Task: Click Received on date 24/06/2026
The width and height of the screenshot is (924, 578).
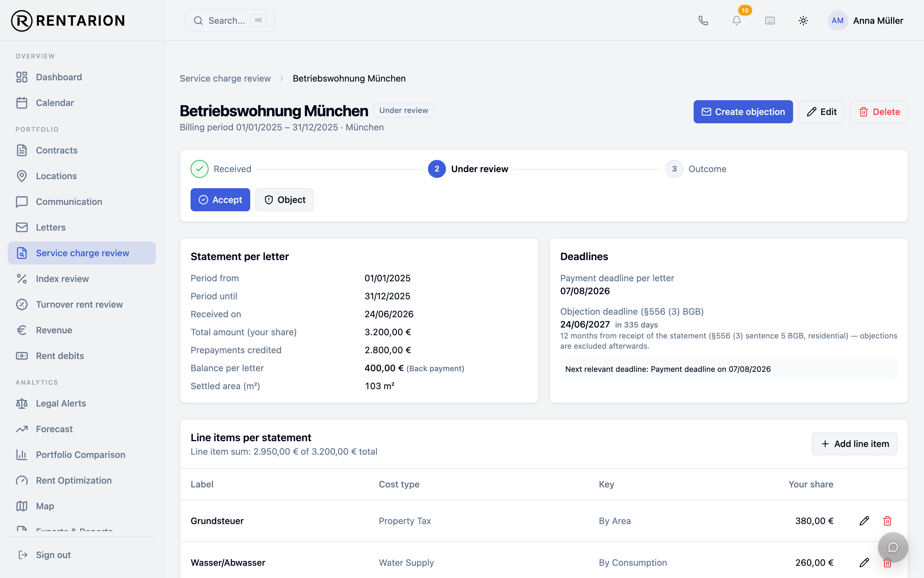Action: click(389, 314)
